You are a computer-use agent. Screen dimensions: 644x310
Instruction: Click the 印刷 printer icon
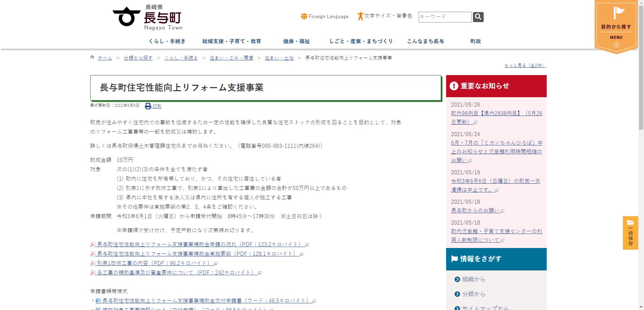tap(148, 106)
